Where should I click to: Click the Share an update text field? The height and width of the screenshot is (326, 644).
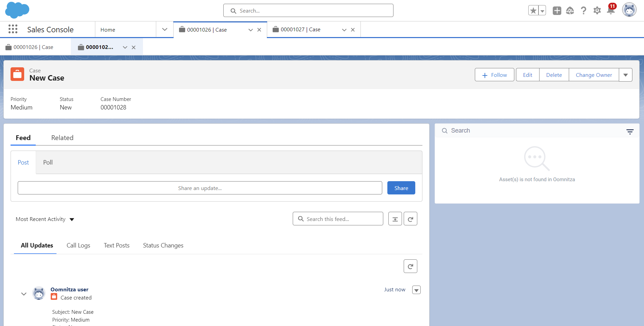pos(200,188)
